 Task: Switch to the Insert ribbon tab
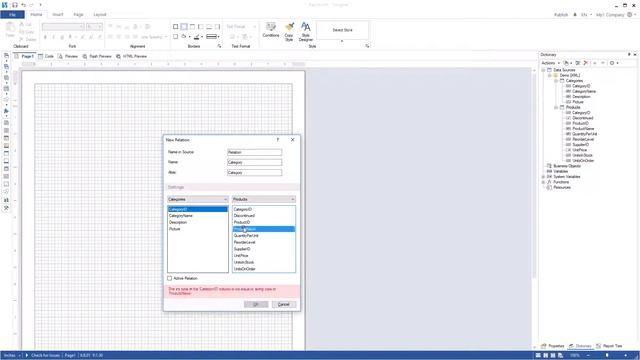pyautogui.click(x=58, y=15)
